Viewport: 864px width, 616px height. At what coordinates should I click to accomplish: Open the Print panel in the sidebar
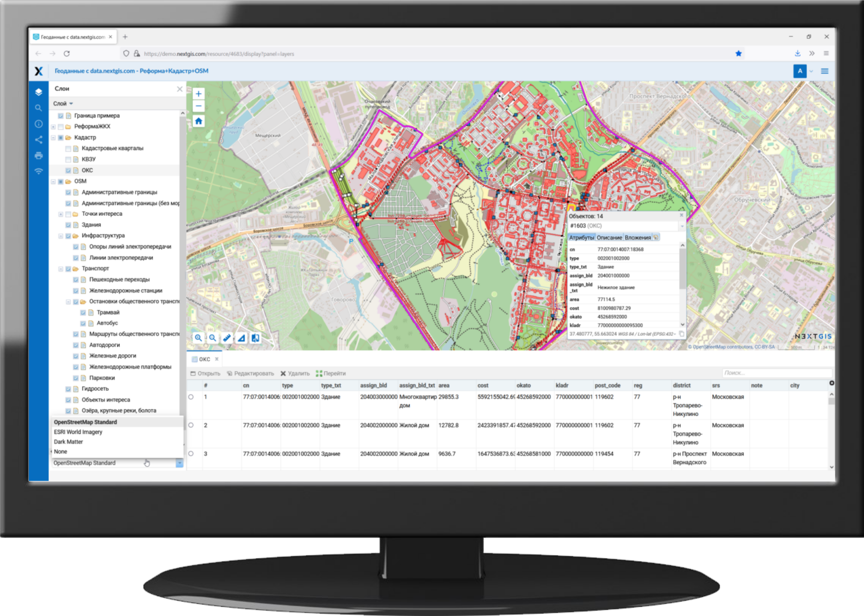38,155
